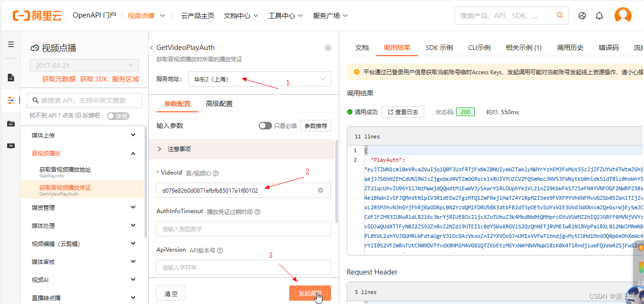The width and height of the screenshot is (644, 304).
Task: Switch to the 相关示例 (1) tab
Action: point(524,48)
